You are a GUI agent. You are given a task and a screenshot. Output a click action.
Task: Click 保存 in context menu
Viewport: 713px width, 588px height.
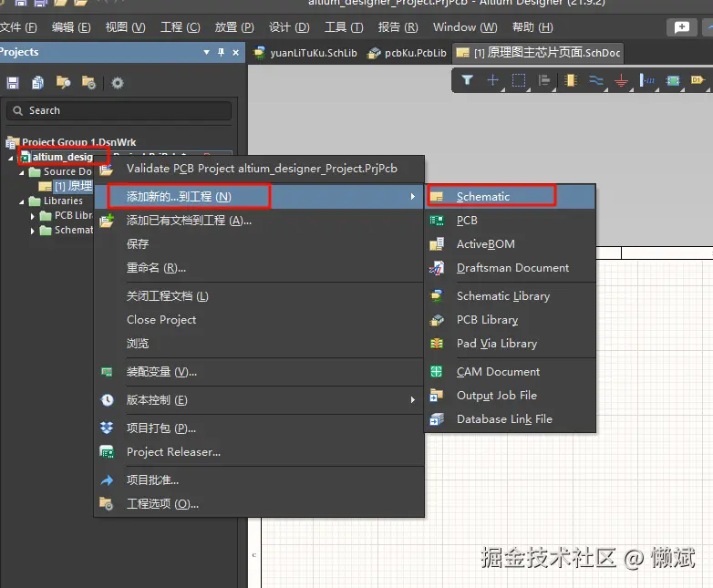pyautogui.click(x=260, y=244)
